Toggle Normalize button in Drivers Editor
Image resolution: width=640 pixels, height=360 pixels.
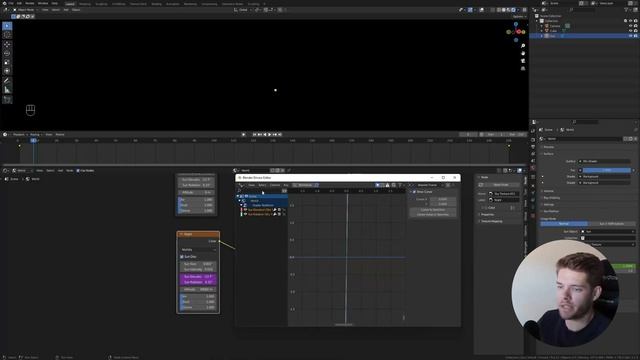tap(305, 185)
